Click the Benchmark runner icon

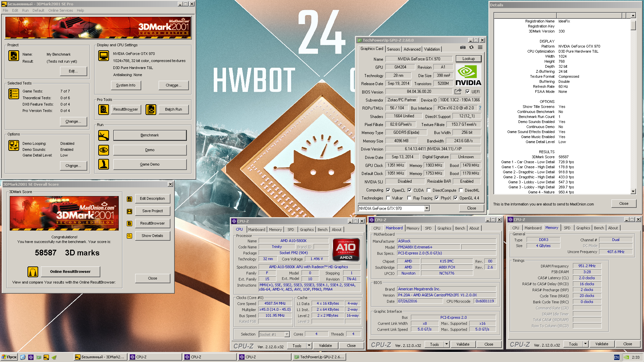(x=104, y=135)
